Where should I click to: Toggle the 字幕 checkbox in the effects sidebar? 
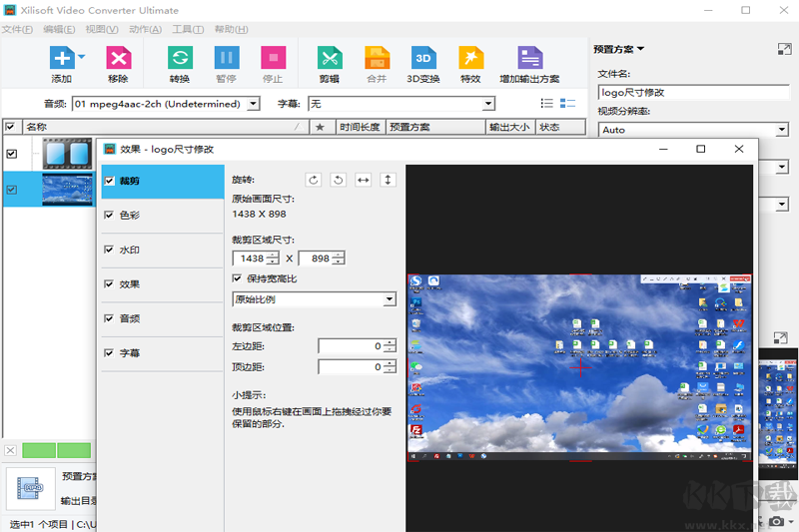coord(109,353)
